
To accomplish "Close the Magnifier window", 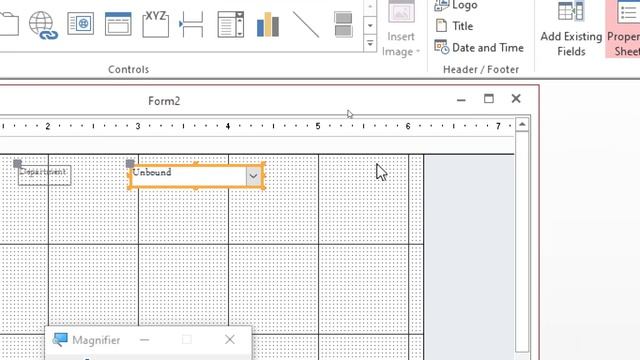I will (x=230, y=340).
